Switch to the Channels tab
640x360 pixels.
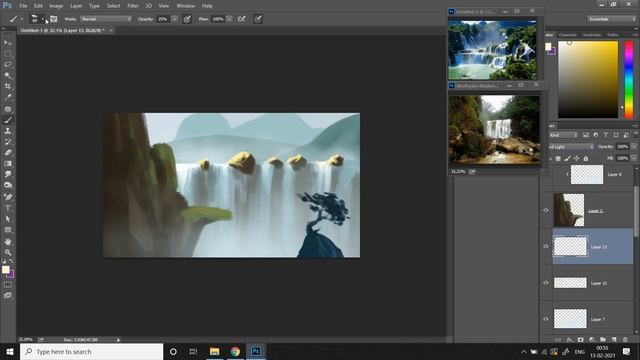567,35
